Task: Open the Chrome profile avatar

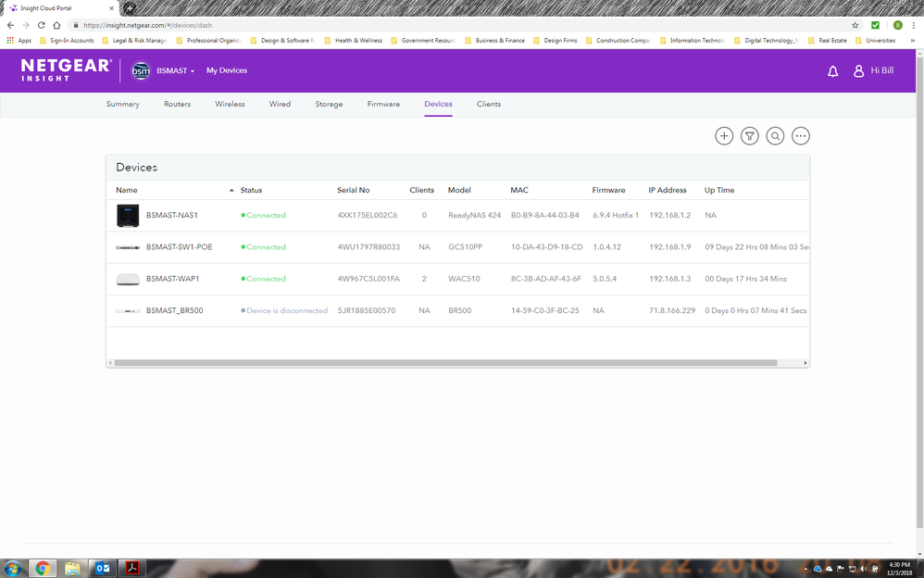Action: coord(897,25)
